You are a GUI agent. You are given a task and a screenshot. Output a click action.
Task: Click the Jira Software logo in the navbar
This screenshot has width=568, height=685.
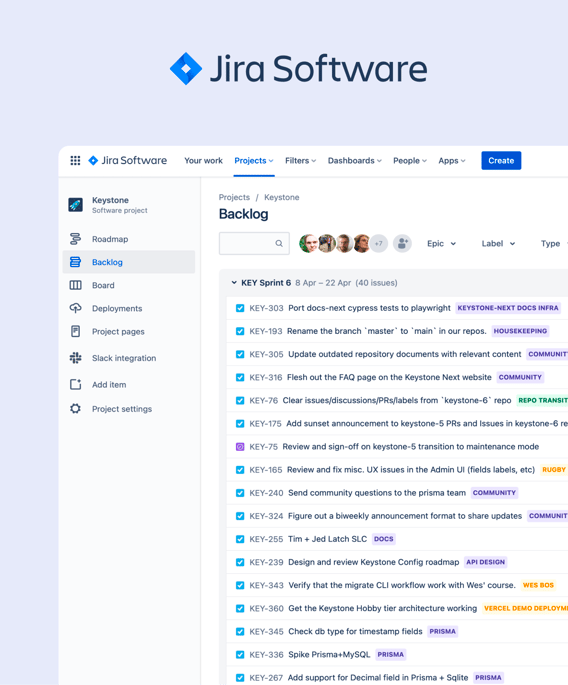pyautogui.click(x=127, y=160)
